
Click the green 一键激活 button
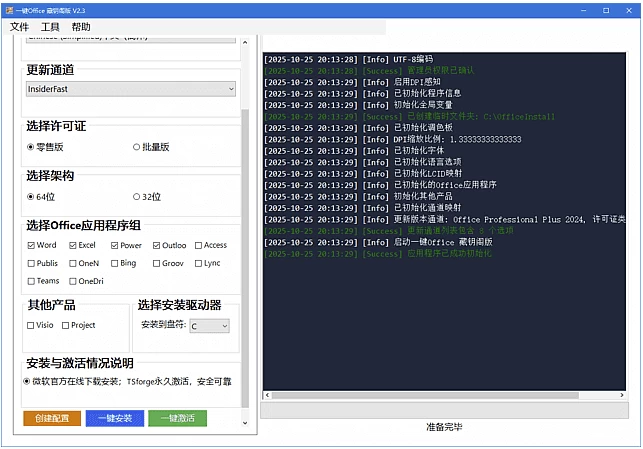coord(178,418)
